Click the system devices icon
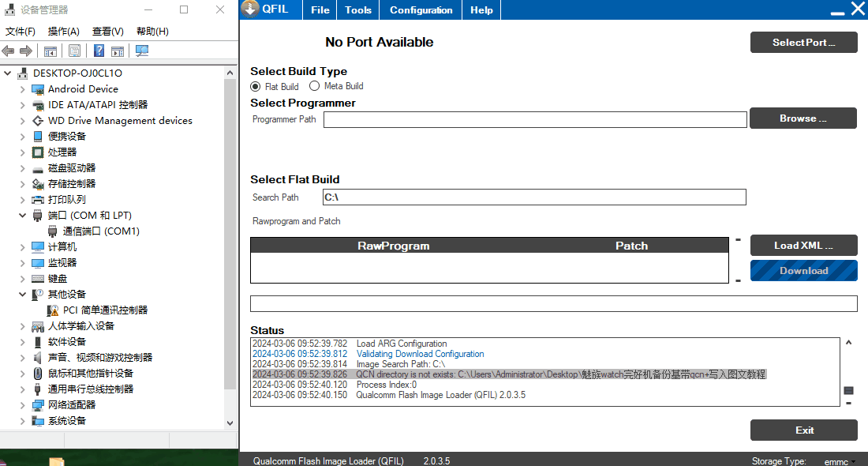The width and height of the screenshot is (868, 466). click(x=38, y=421)
